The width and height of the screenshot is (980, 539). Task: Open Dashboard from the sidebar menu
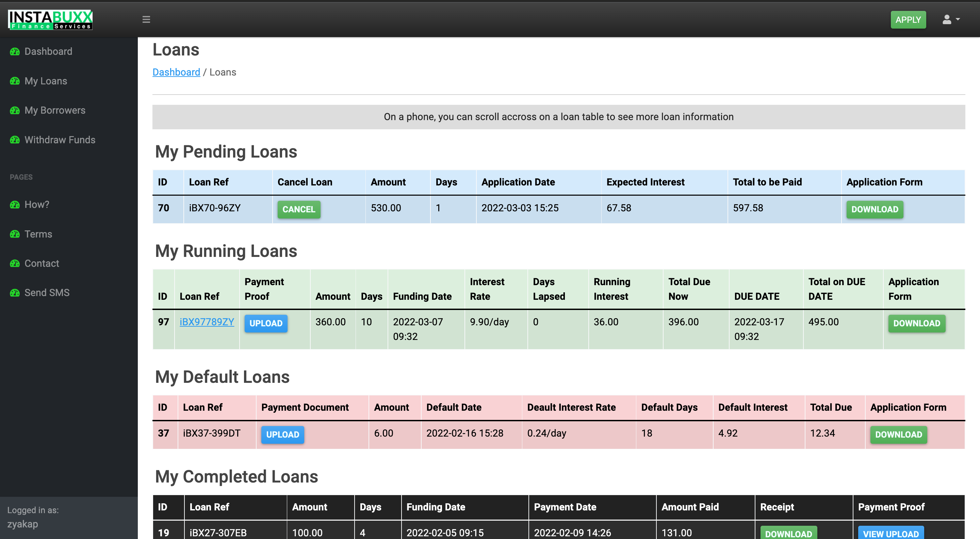(x=48, y=51)
